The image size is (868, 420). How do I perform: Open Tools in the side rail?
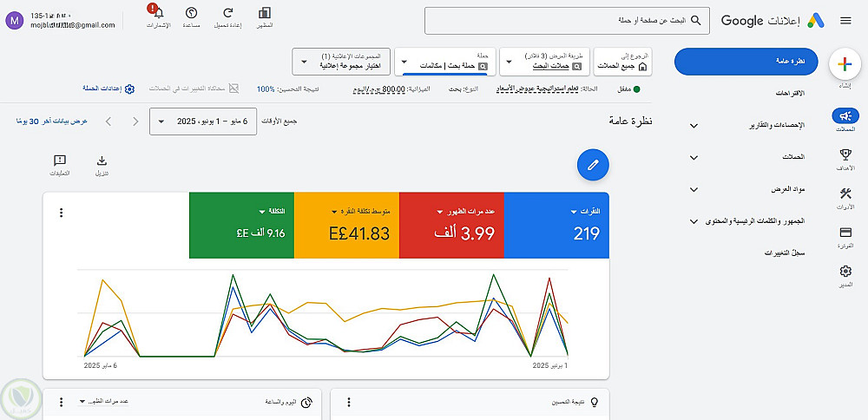click(x=845, y=198)
